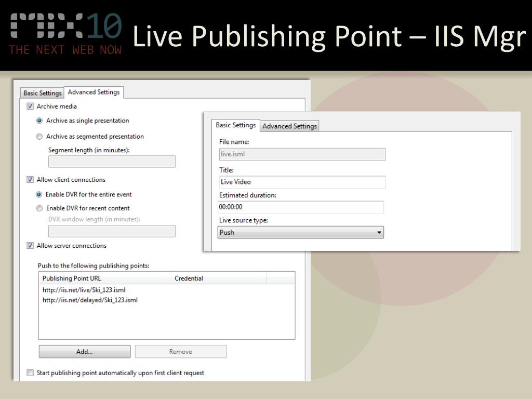The height and width of the screenshot is (399, 532).
Task: Click the Add... button
Action: pyautogui.click(x=85, y=352)
